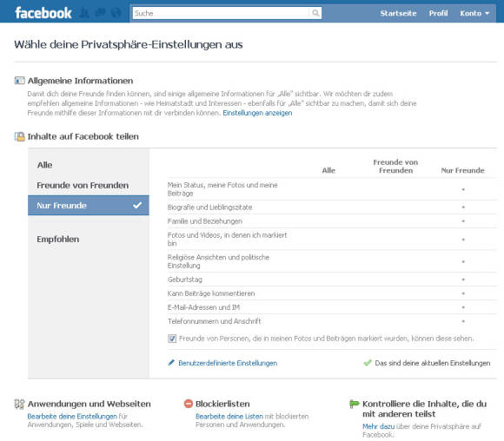Click the Blockierlisten heading
The image size is (504, 441).
[222, 404]
